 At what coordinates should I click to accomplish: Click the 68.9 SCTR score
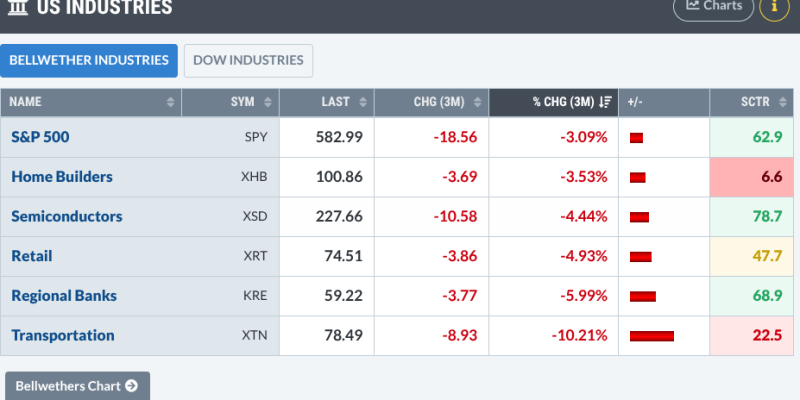point(767,295)
